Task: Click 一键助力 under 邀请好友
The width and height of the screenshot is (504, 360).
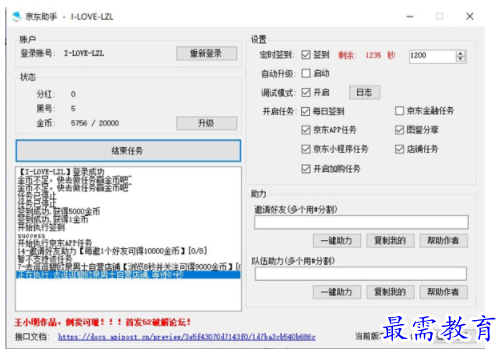Action: [337, 241]
